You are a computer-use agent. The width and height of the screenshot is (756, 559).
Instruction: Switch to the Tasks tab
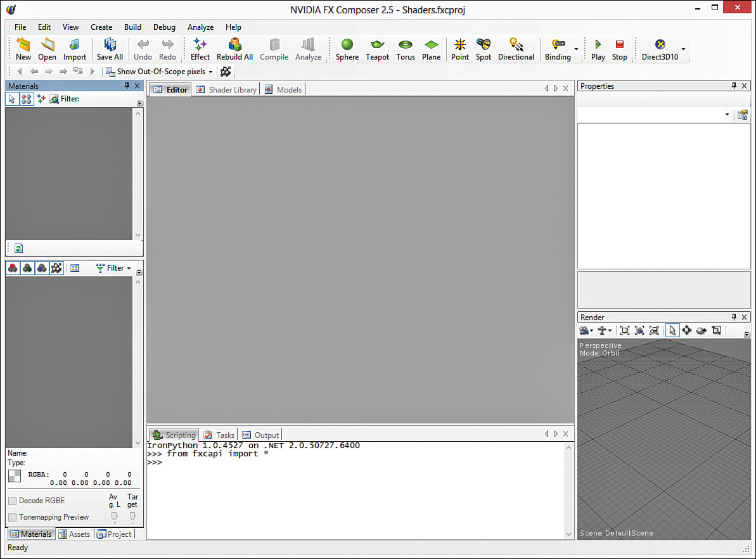219,435
